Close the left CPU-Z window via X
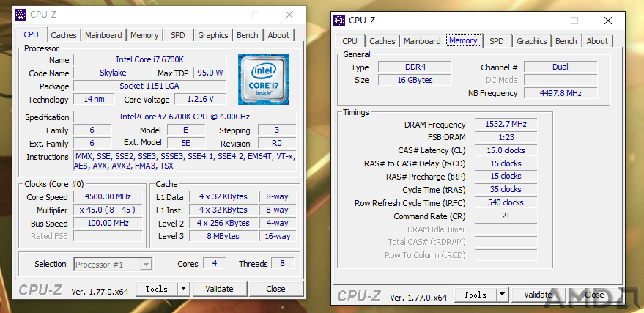The width and height of the screenshot is (644, 313). pyautogui.click(x=289, y=15)
